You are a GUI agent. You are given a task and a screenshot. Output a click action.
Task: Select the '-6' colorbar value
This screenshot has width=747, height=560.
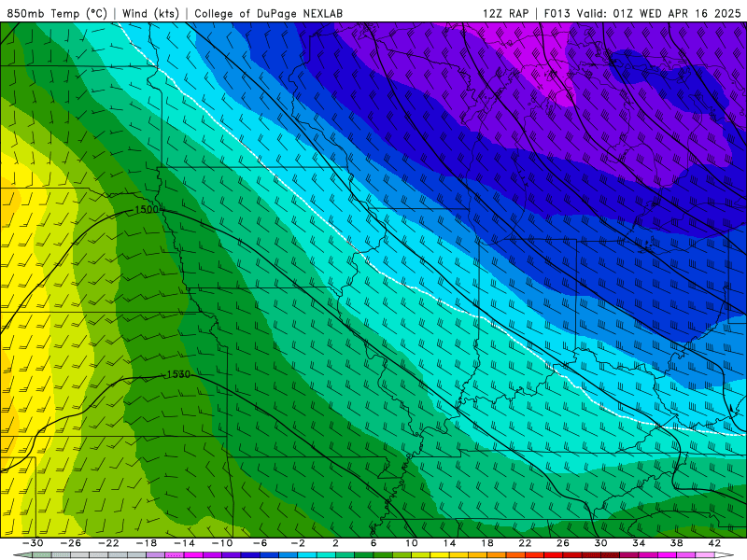[260, 543]
